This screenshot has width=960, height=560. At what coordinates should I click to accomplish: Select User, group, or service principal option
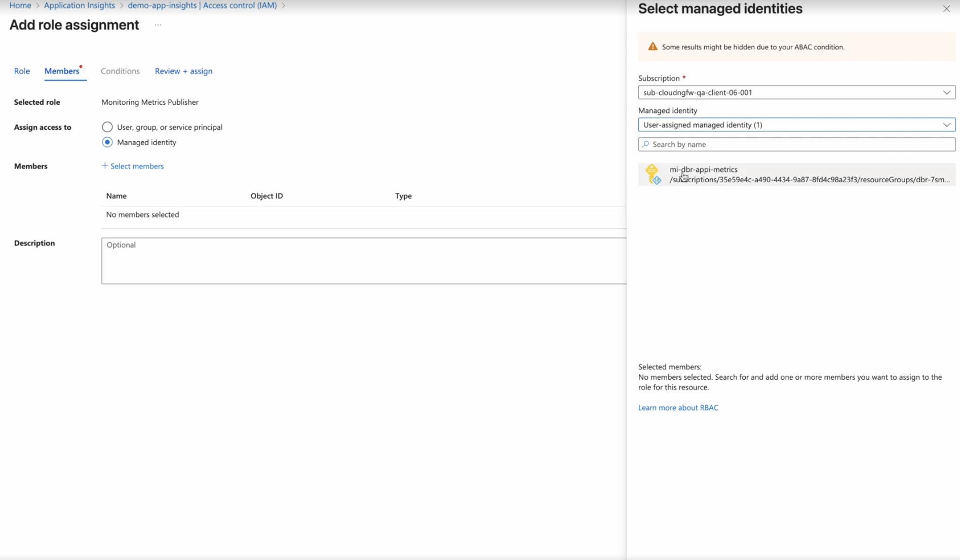pyautogui.click(x=107, y=127)
